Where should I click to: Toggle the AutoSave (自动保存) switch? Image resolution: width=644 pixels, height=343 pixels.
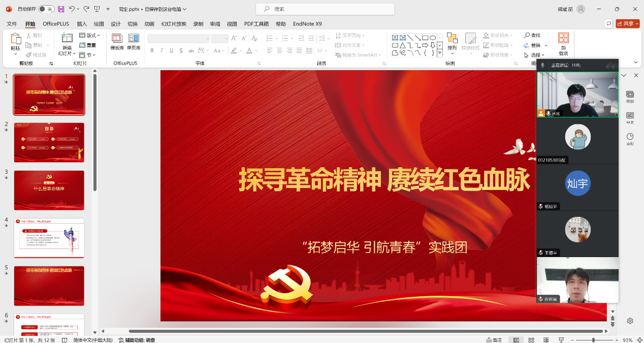[x=46, y=9]
